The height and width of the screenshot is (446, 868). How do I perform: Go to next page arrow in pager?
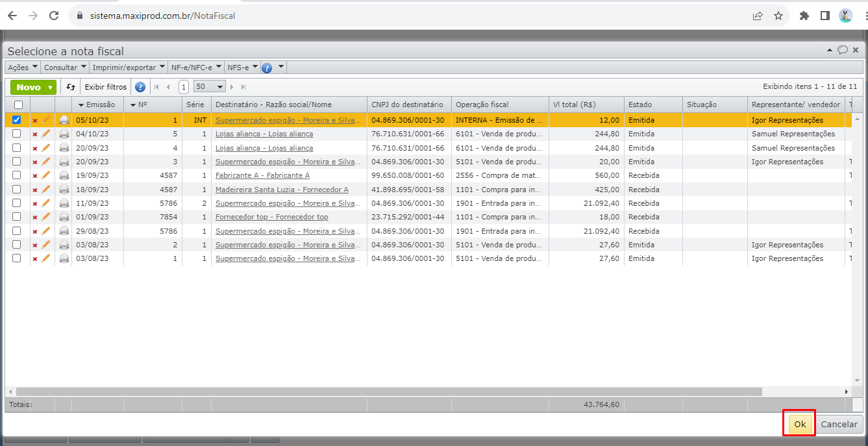pyautogui.click(x=232, y=87)
